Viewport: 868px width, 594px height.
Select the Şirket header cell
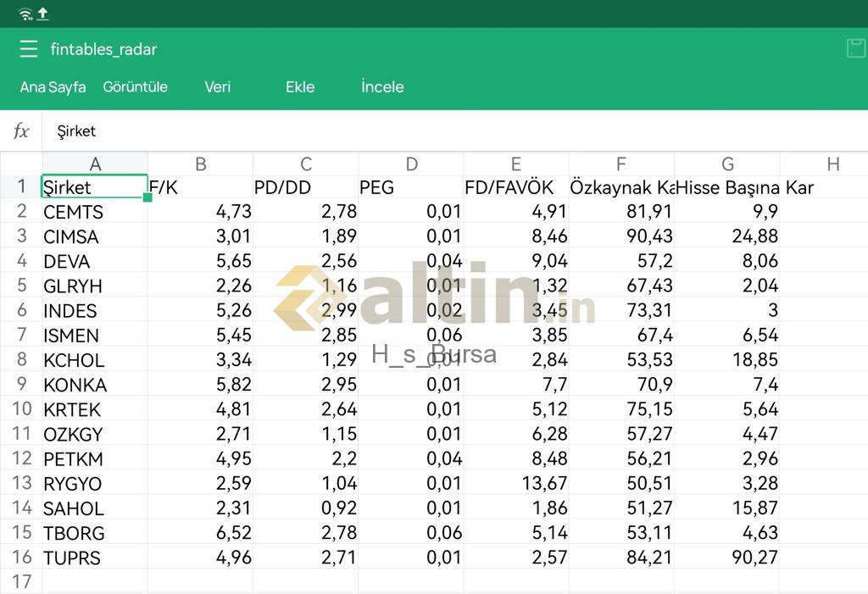click(95, 187)
